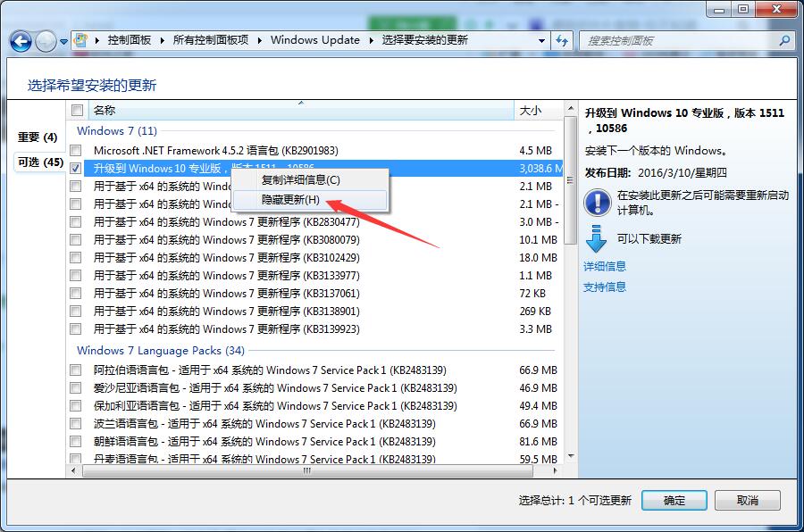Check 保加利亚语语言包 checkbox
The width and height of the screenshot is (804, 532).
click(x=76, y=406)
